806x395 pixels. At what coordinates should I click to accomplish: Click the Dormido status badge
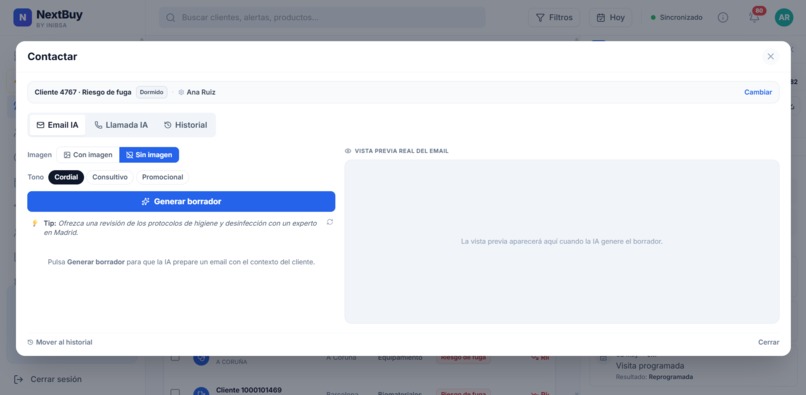(151, 92)
